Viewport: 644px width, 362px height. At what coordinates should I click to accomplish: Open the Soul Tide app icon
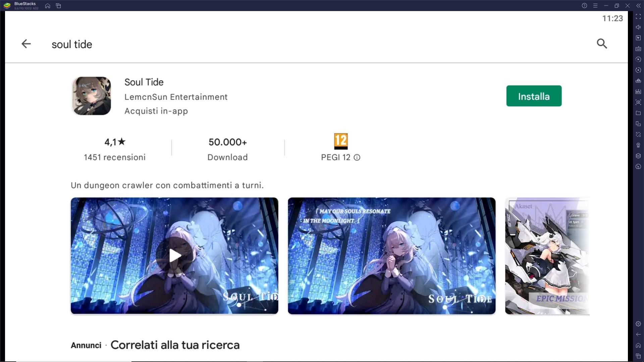click(x=92, y=96)
